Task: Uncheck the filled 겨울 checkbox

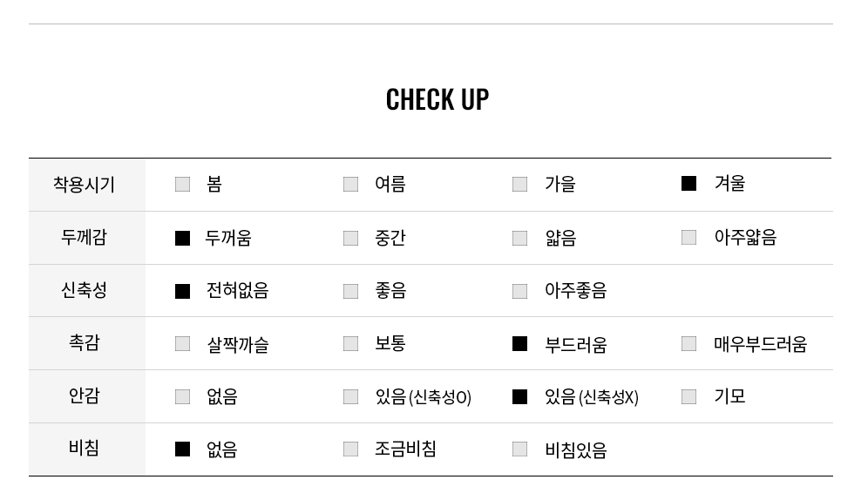Action: (688, 183)
